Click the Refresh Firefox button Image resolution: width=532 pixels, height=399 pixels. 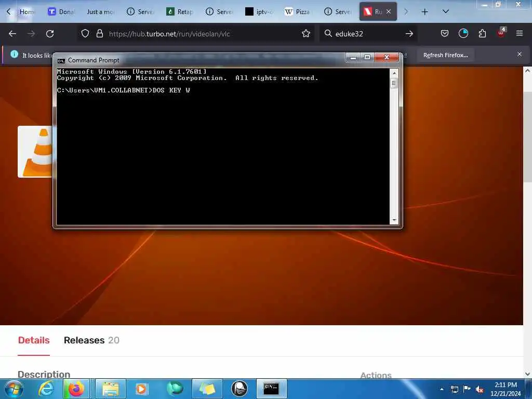(x=445, y=55)
